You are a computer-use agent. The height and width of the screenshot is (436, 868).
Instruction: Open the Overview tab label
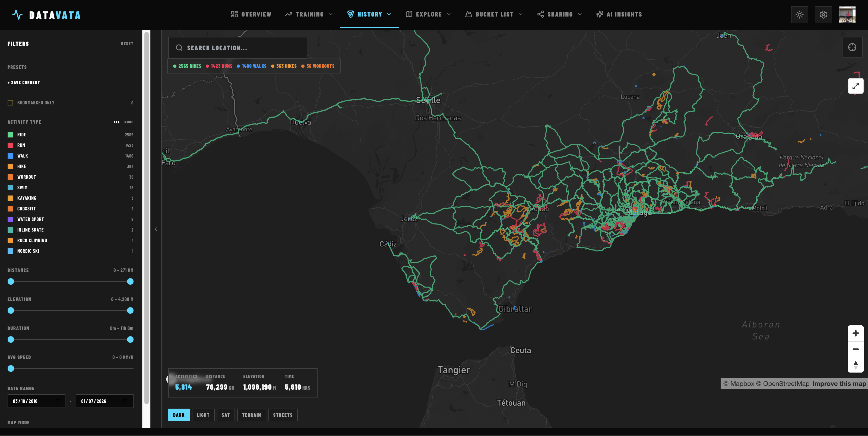pos(256,14)
